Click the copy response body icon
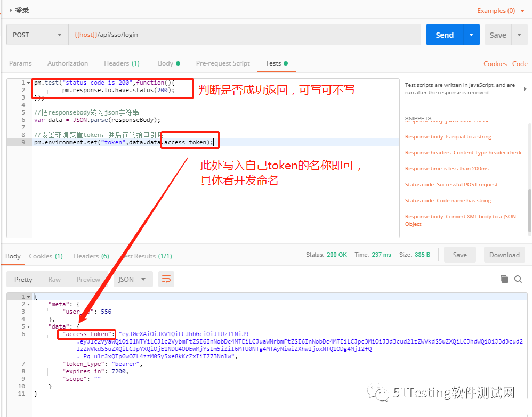The width and height of the screenshot is (532, 417). tap(504, 279)
